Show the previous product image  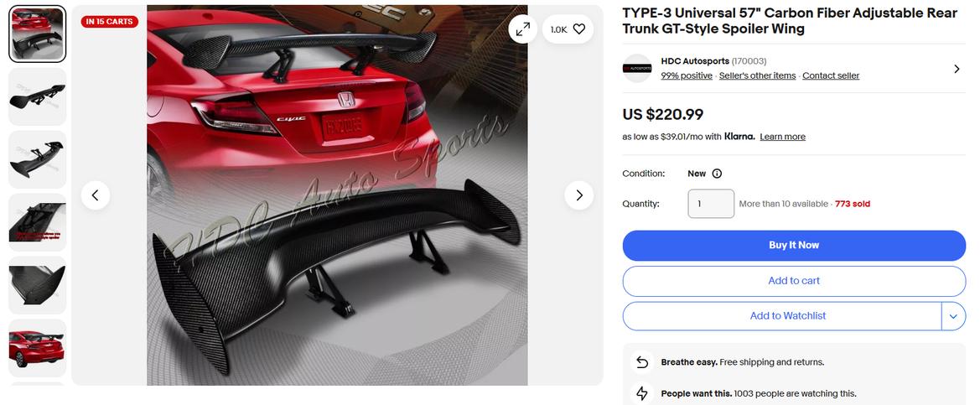point(96,195)
